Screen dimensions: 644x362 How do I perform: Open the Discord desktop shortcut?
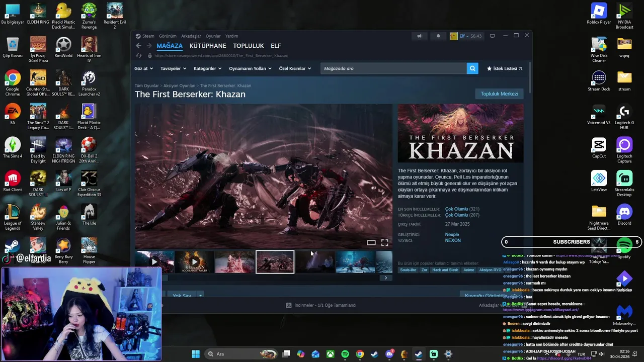(x=624, y=215)
